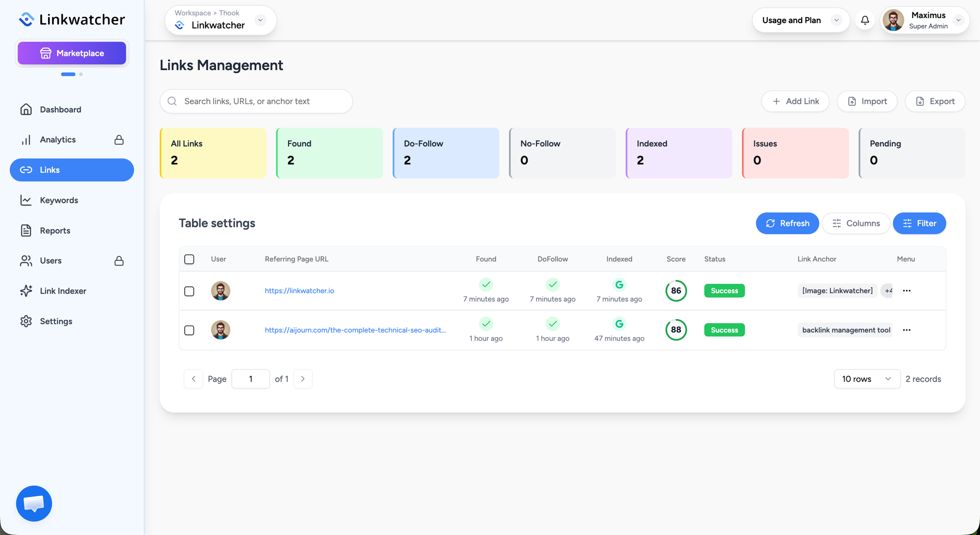Screen dimensions: 980x535
Task: Filter by the No-Follow card
Action: [563, 153]
